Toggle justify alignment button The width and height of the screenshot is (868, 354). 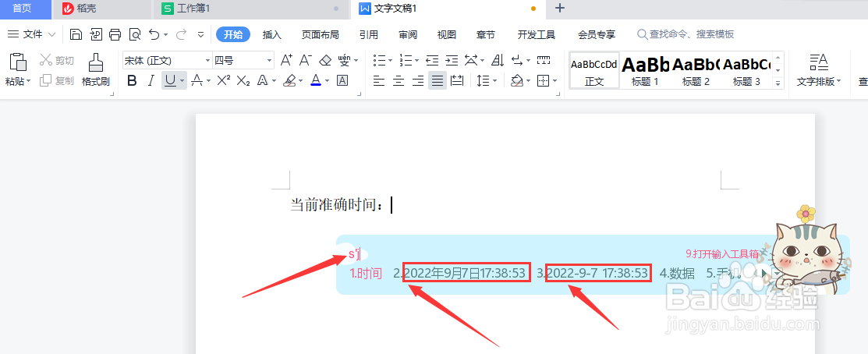point(438,81)
